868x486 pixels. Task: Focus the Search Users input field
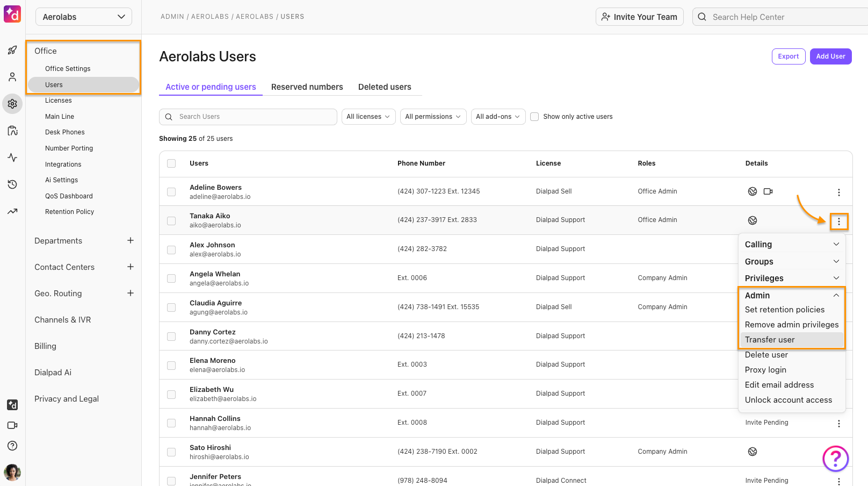[x=248, y=117]
